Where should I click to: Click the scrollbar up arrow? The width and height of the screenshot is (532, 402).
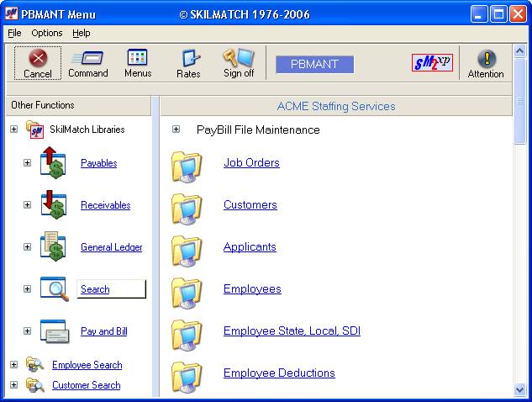click(x=519, y=51)
